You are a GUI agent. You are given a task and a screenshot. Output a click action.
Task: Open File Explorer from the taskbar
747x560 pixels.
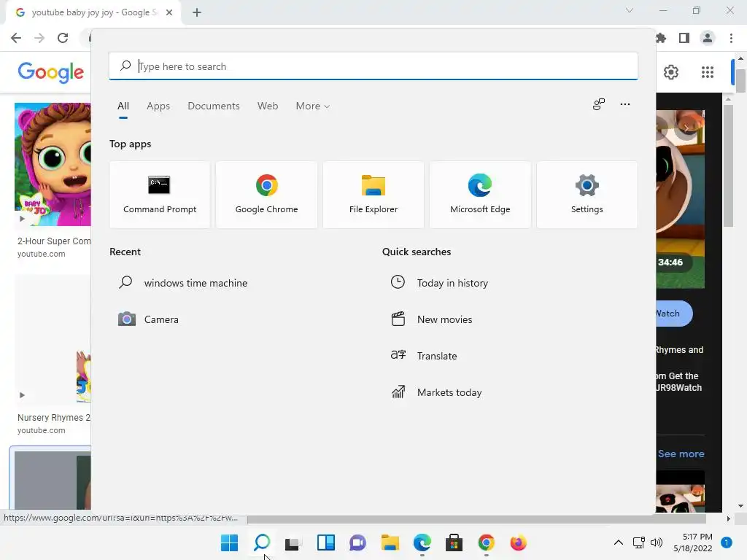click(x=390, y=542)
